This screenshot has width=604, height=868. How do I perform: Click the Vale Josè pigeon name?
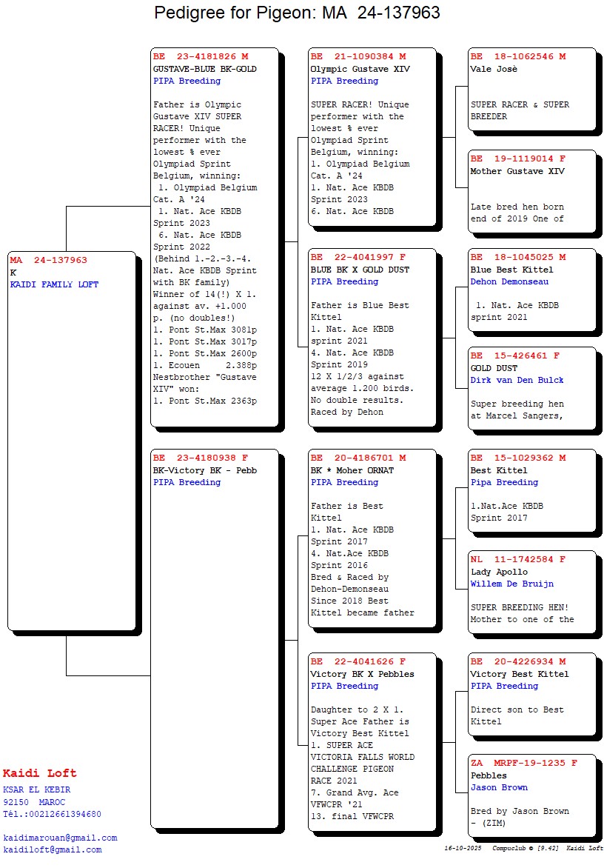[494, 69]
